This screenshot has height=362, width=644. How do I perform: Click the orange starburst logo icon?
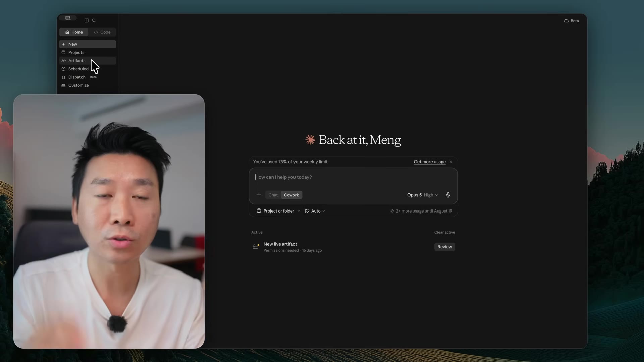point(310,140)
